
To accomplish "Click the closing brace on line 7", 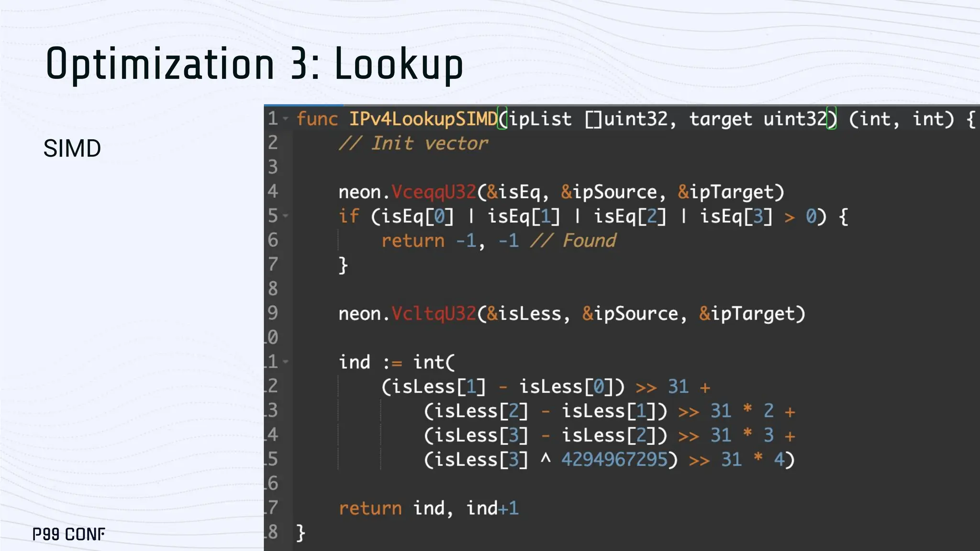I will point(343,265).
